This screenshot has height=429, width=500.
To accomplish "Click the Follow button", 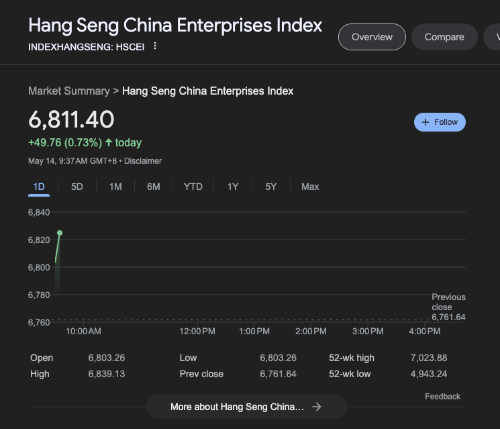I will [x=440, y=122].
